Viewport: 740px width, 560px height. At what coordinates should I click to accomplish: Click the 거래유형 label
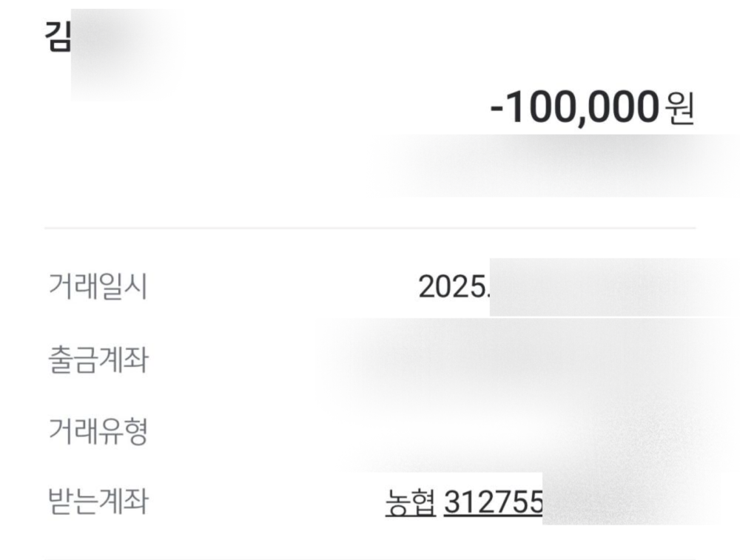tap(98, 431)
